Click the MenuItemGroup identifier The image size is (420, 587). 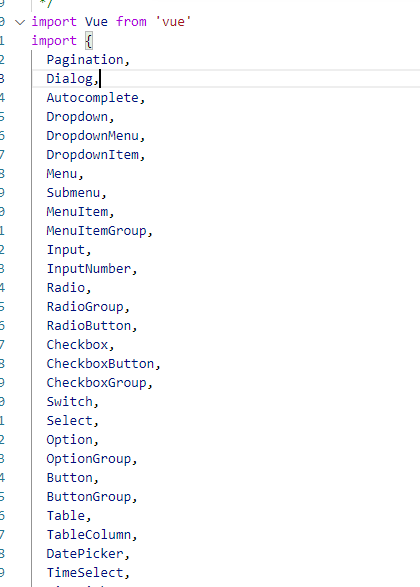(x=97, y=231)
